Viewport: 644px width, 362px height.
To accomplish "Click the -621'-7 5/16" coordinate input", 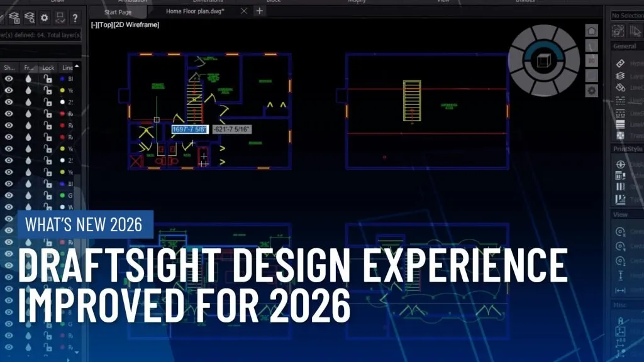I will (x=231, y=129).
